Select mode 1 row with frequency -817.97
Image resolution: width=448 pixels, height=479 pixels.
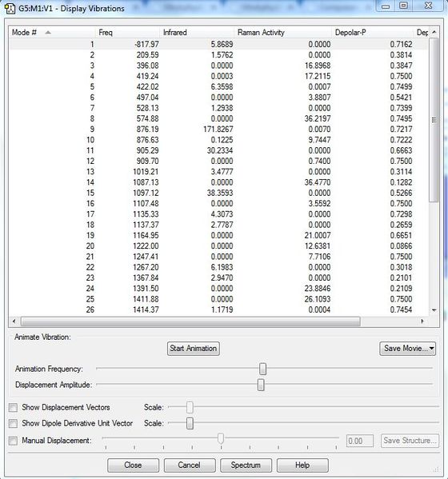pyautogui.click(x=218, y=44)
